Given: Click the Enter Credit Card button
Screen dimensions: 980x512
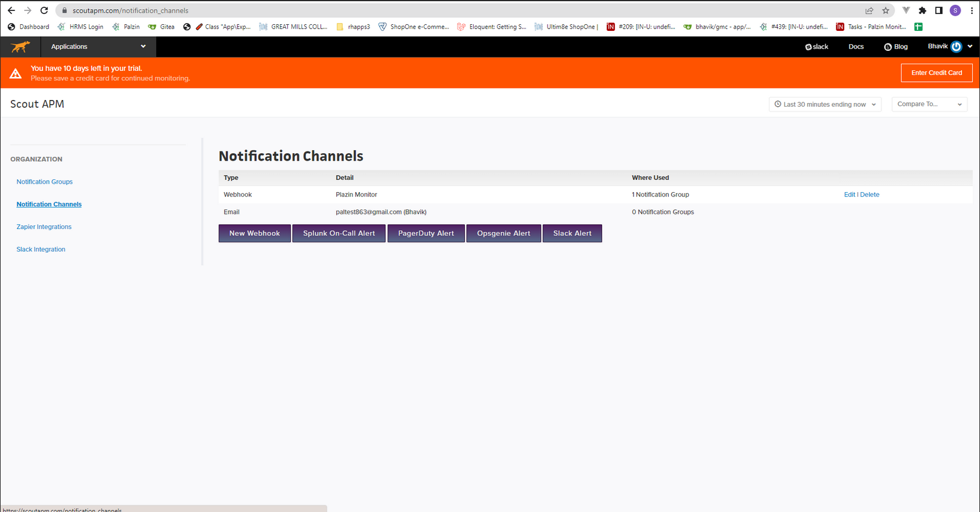Looking at the screenshot, I should pos(936,73).
